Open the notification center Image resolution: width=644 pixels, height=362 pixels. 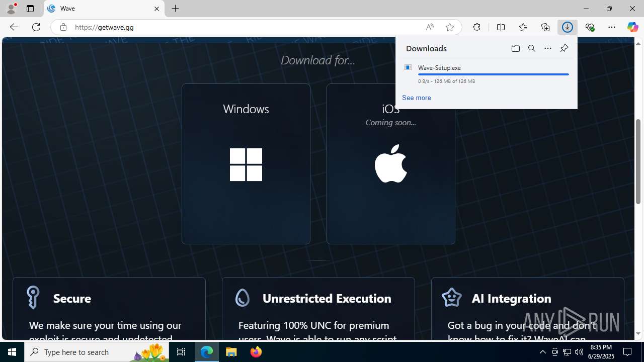[628, 352]
